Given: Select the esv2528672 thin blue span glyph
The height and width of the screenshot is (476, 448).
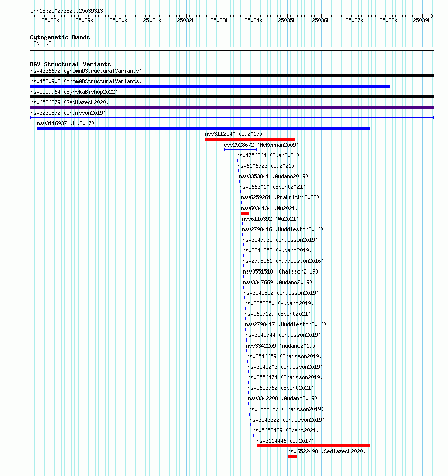Looking at the screenshot, I should (x=241, y=150).
